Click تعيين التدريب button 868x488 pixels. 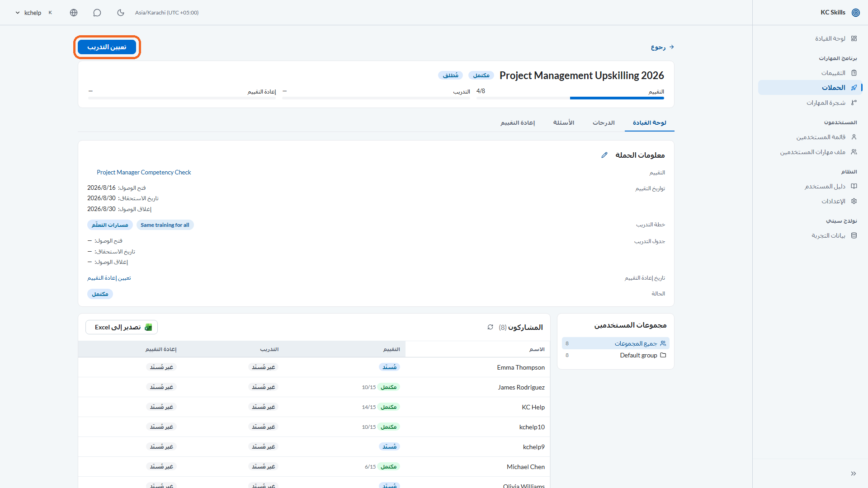tap(107, 47)
